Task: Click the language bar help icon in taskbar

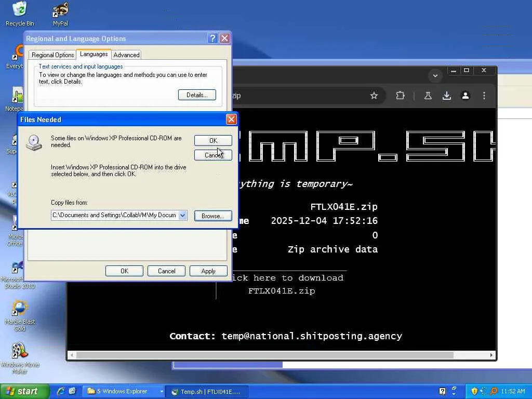Action: [x=442, y=391]
